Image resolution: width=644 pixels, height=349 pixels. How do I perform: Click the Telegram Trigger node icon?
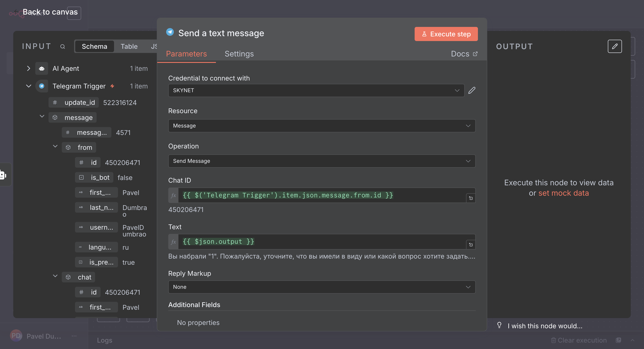[42, 86]
